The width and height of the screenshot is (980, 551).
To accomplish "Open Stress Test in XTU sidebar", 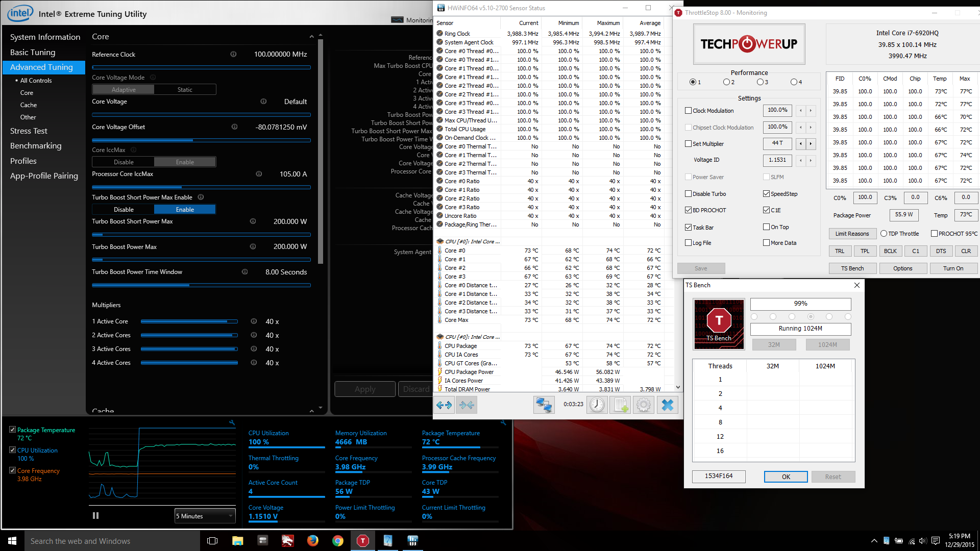I will 29,131.
